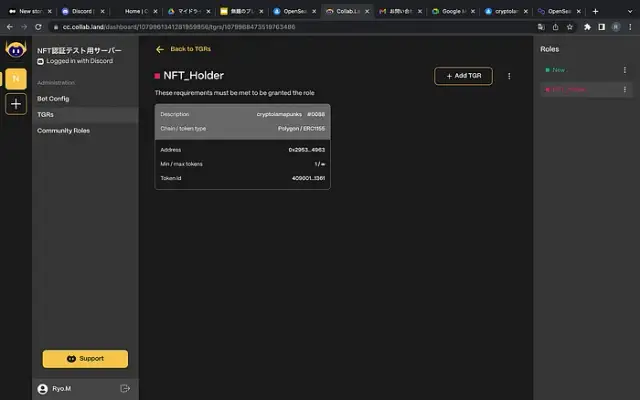Click the Collab.Land mascot logo icon
Screen dimensions: 640x400
[x=15, y=51]
